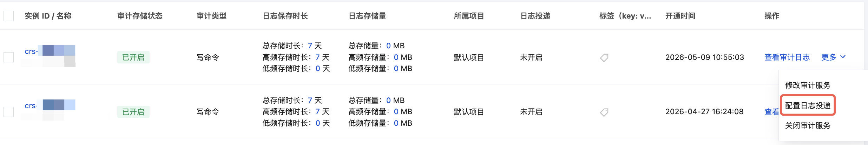Check the first instance row checkbox
Image resolution: width=868 pixels, height=145 pixels.
[x=8, y=57]
